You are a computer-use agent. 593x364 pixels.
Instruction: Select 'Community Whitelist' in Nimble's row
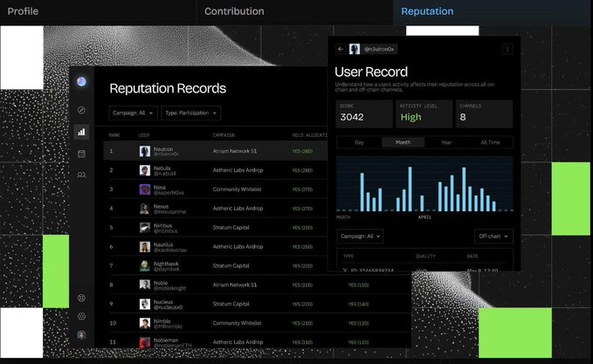point(237,323)
